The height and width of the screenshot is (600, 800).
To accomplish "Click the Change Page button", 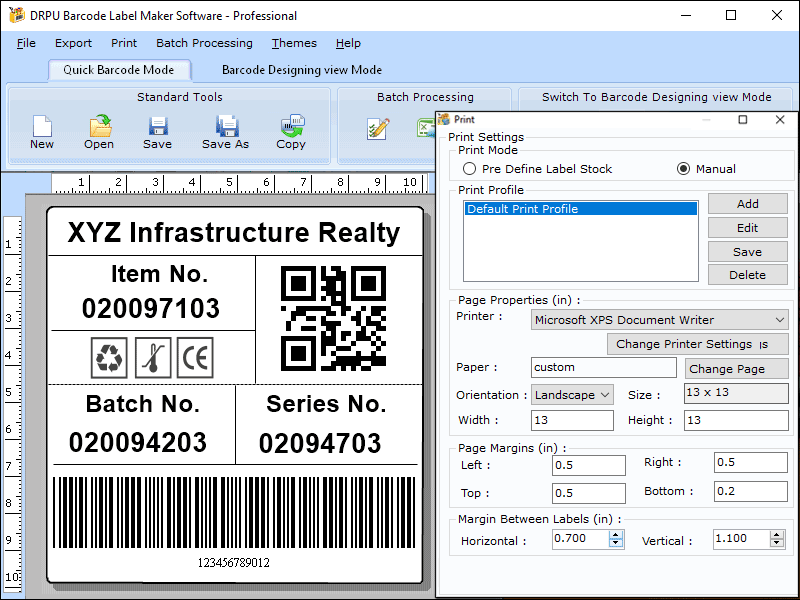I will point(736,368).
